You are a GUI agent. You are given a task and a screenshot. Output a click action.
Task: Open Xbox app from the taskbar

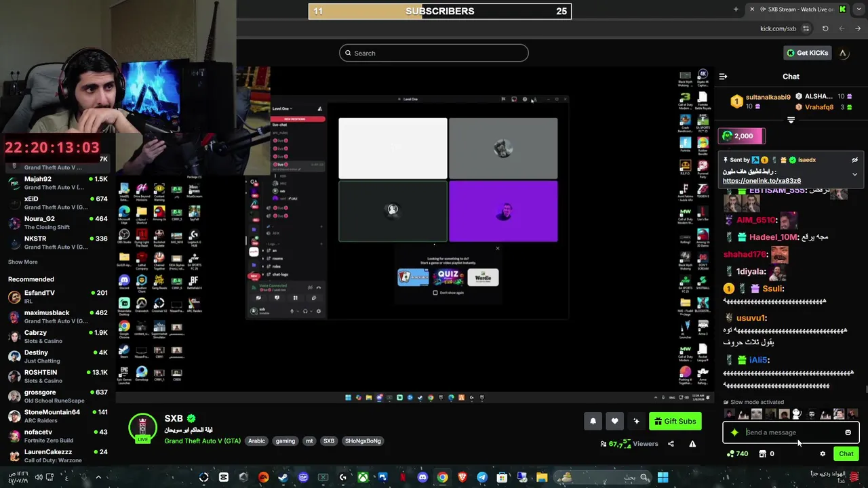363,478
